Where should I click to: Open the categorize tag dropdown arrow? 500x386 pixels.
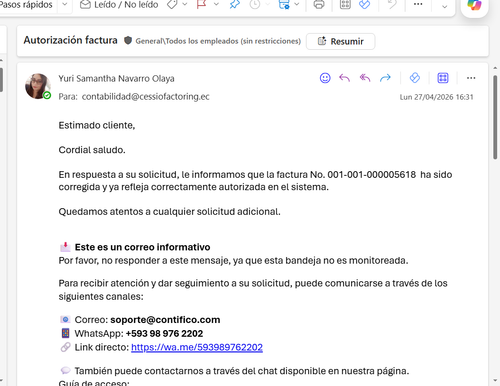[185, 5]
